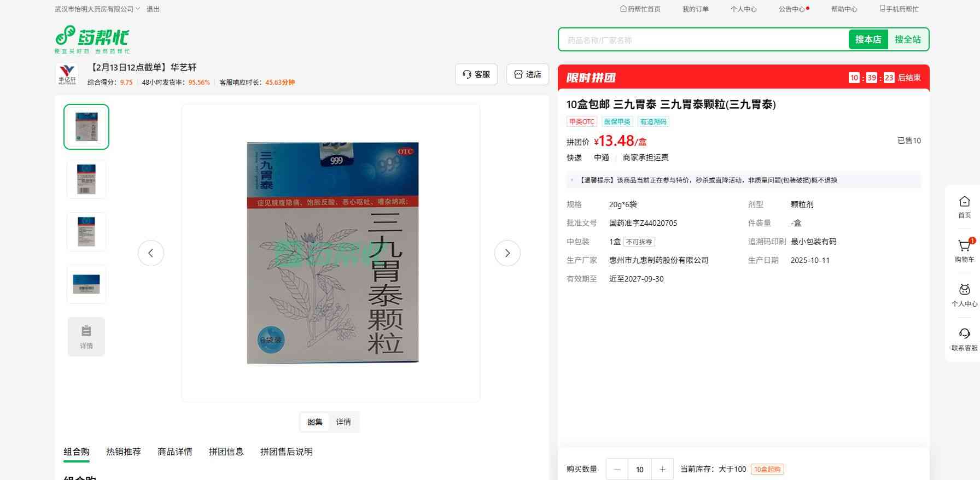Viewport: 980px width, 480px height.
Task: Open personal center from the right sidebar
Action: [964, 295]
